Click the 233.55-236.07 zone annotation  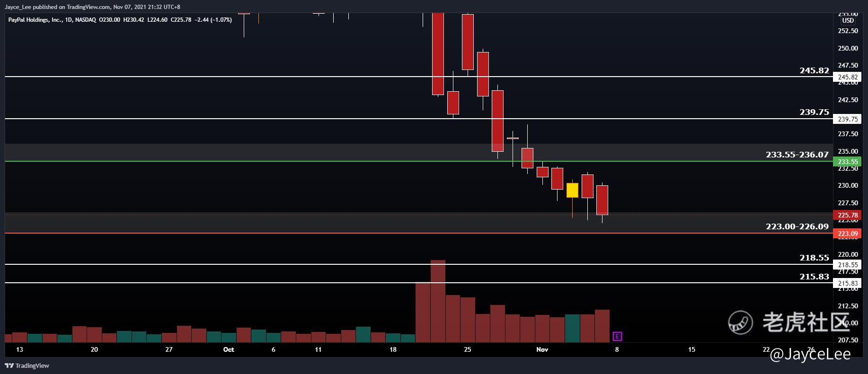tap(797, 155)
